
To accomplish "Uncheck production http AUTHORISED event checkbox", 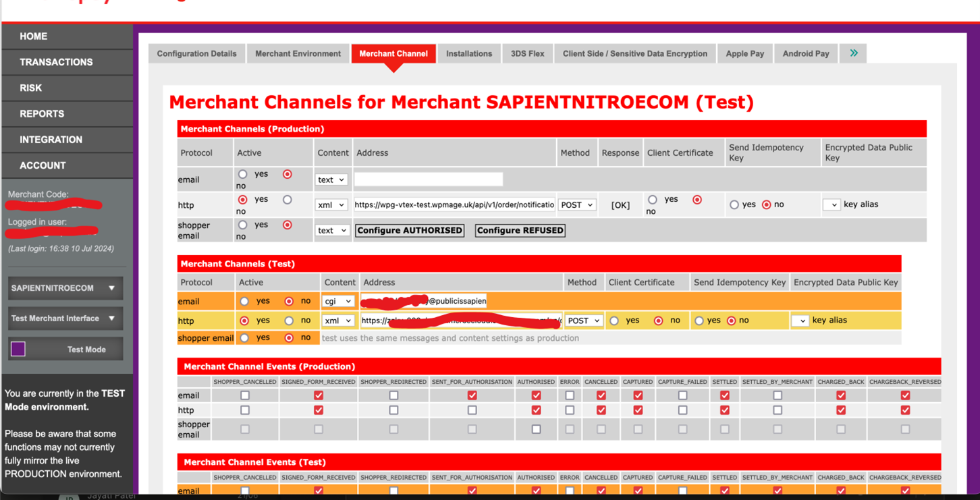I will (x=536, y=410).
